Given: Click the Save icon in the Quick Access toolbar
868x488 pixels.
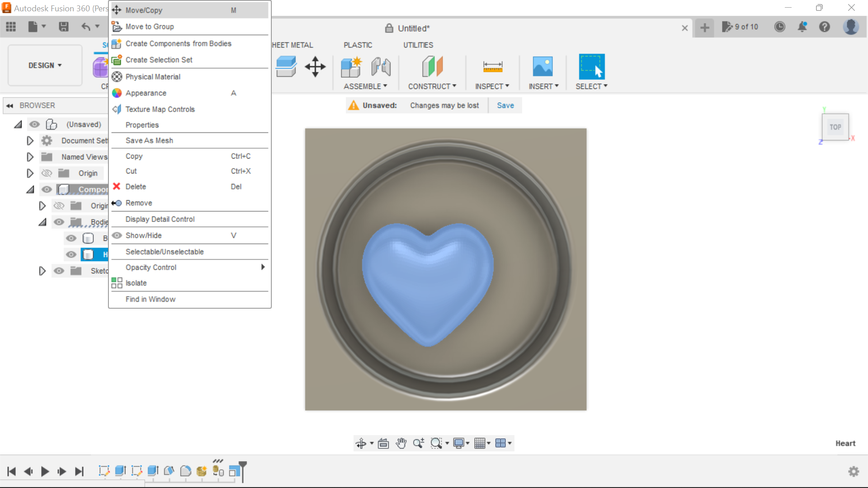Looking at the screenshot, I should pos(63,27).
